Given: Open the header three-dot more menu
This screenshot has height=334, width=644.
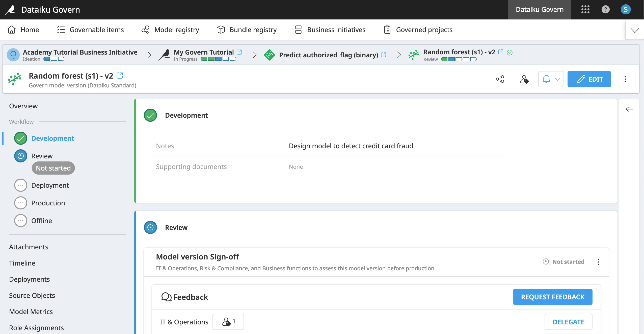Looking at the screenshot, I should coord(625,79).
